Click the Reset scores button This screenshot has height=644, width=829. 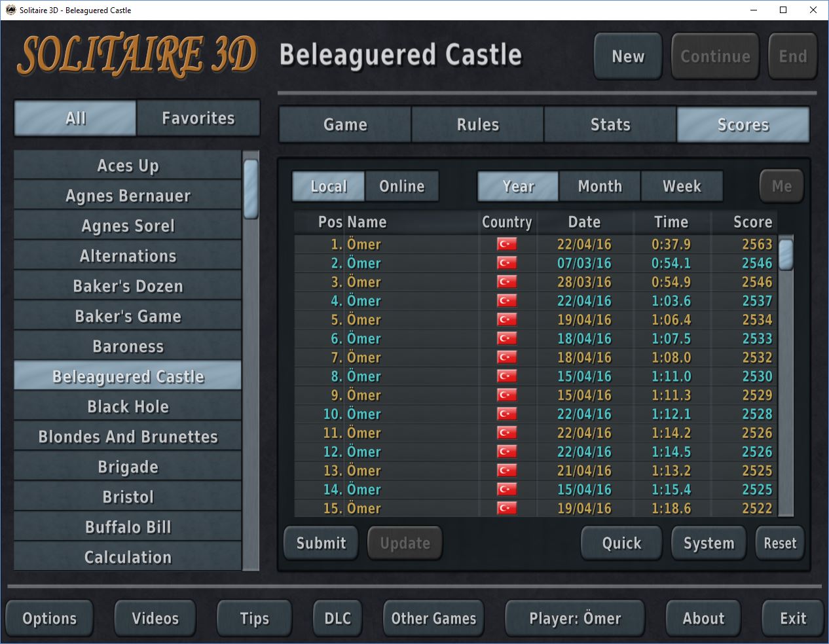point(780,543)
